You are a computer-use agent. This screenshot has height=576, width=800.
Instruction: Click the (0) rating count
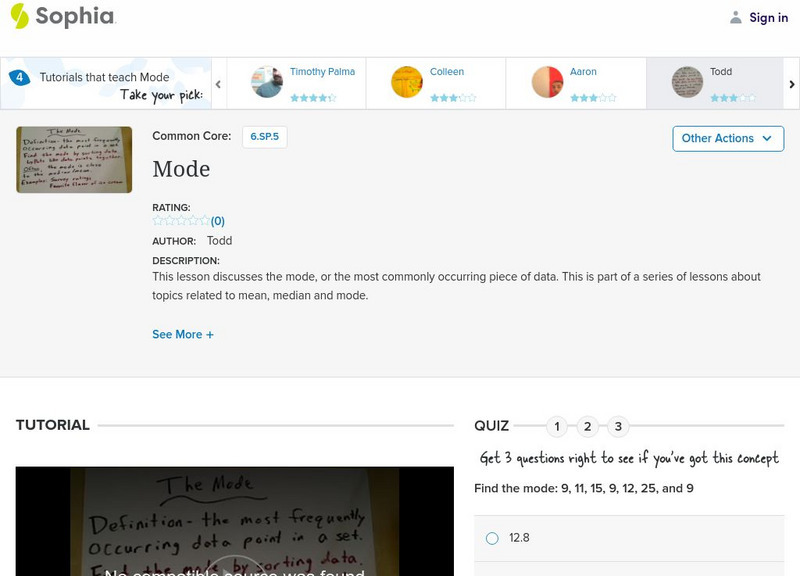(x=218, y=221)
